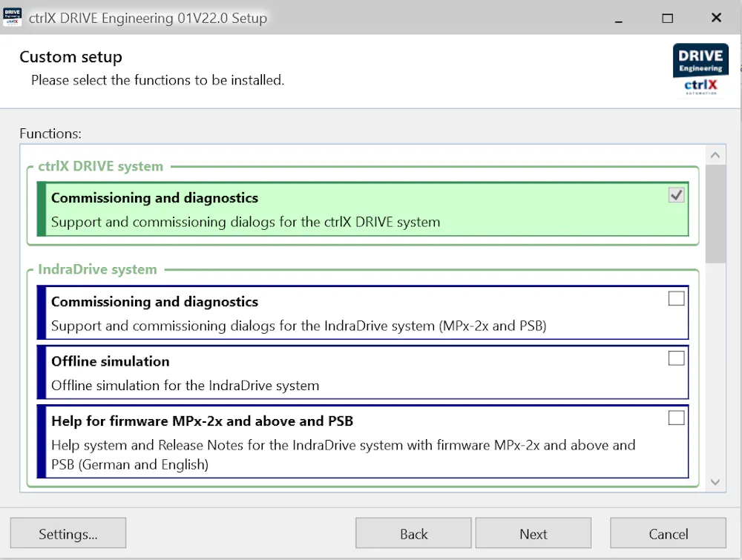This screenshot has width=742, height=560.
Task: Select 'Support and commissioning dialogs for the ctrlX DRIVE system' text
Action: pos(246,222)
